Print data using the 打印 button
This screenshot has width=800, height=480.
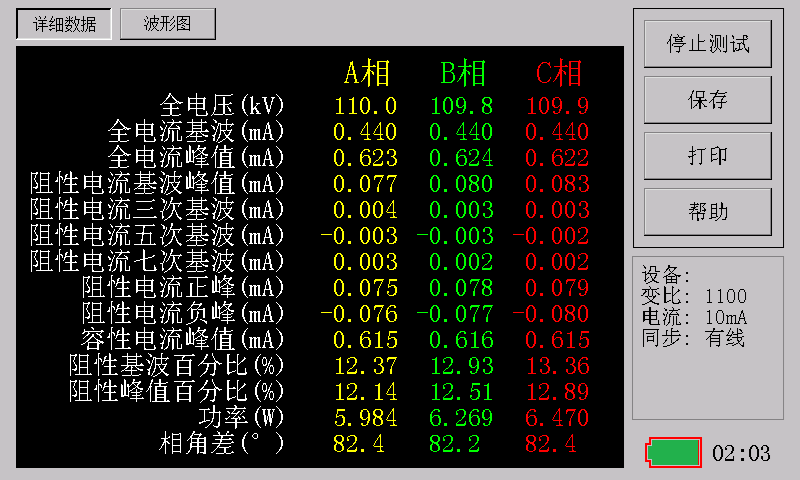[708, 156]
